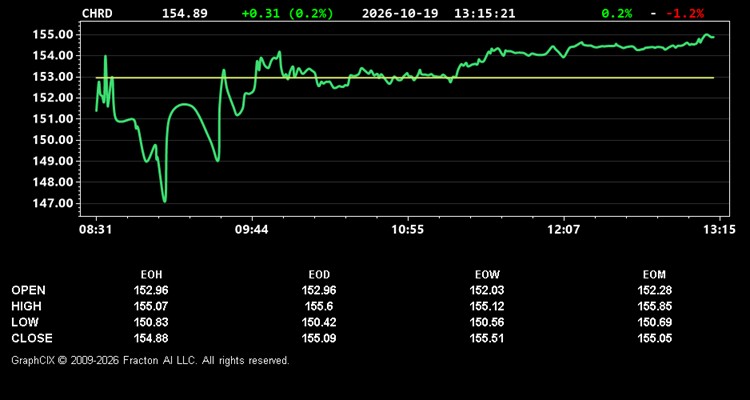Click the HIGH row label
The height and width of the screenshot is (400, 750).
(x=26, y=306)
